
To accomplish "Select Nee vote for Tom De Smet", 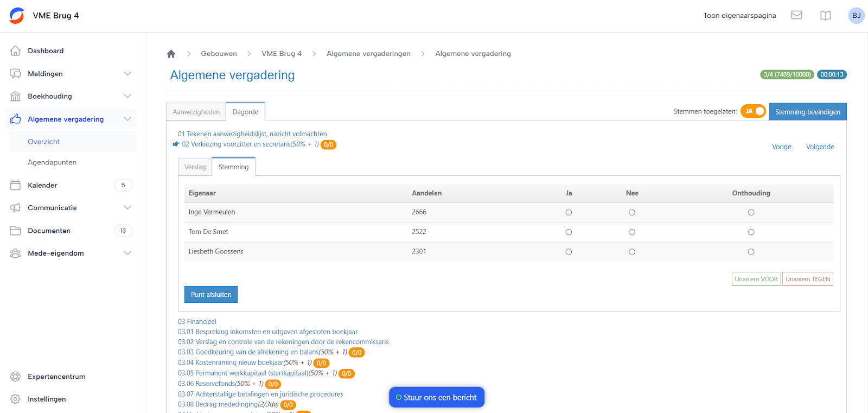I will coord(632,232).
